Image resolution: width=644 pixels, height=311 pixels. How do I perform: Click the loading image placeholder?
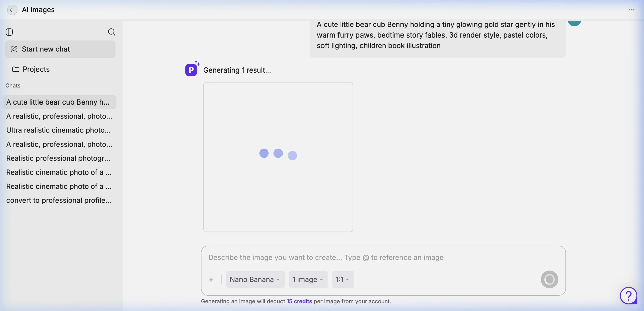(278, 157)
